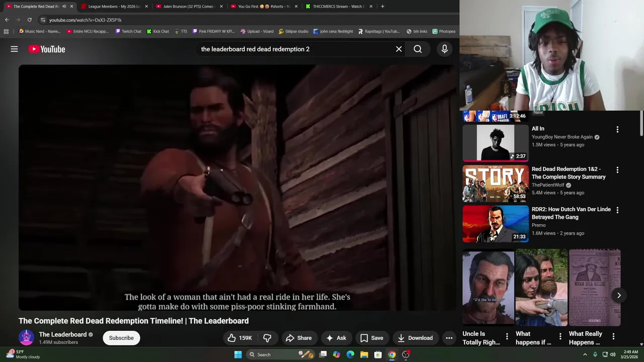644x362 pixels.
Task: Open the TTS bookmark
Action: (x=181, y=31)
